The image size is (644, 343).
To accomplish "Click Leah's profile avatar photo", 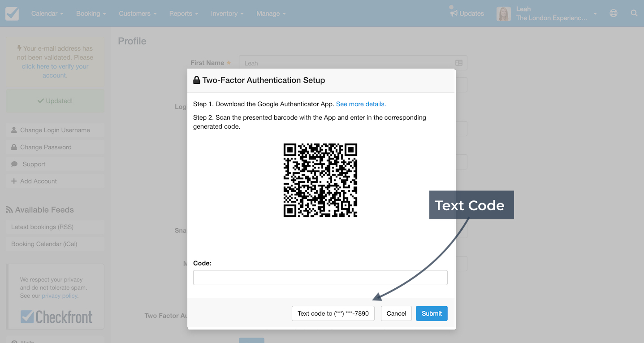I will pos(504,13).
